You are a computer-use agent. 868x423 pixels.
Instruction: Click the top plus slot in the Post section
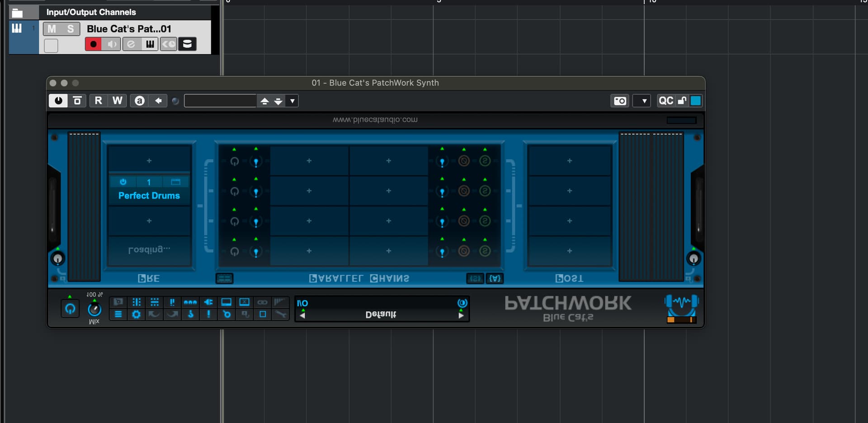click(x=570, y=161)
